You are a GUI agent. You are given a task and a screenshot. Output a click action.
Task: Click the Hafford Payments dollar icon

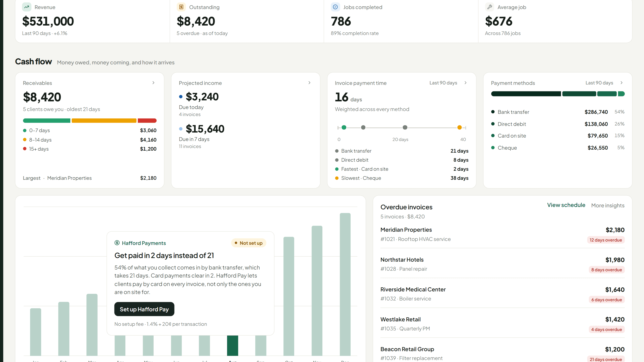click(x=117, y=243)
